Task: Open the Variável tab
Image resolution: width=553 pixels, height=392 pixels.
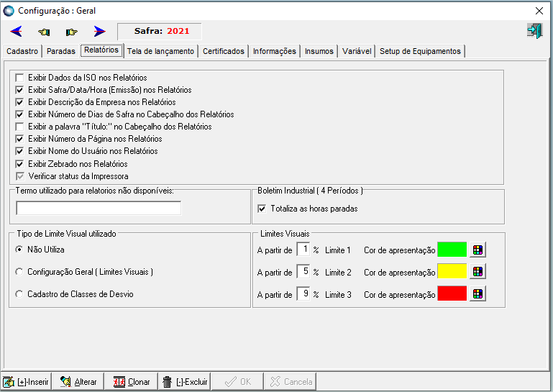Action: [357, 51]
